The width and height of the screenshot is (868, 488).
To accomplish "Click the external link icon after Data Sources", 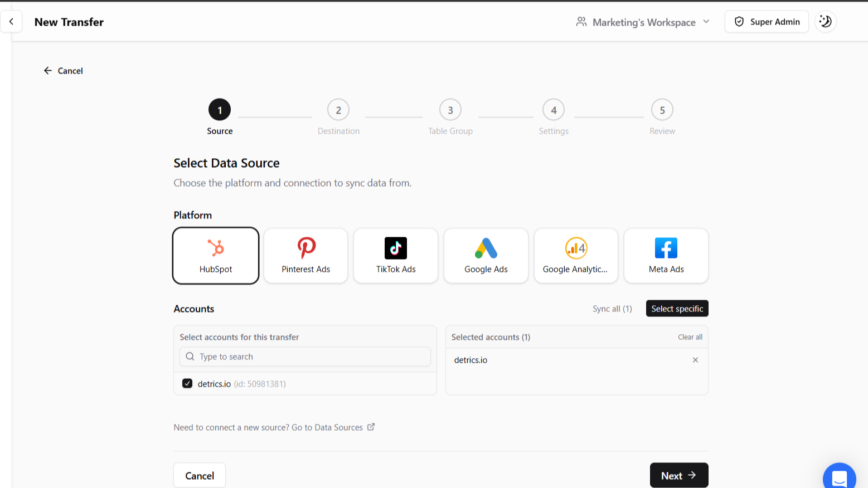I will [371, 427].
